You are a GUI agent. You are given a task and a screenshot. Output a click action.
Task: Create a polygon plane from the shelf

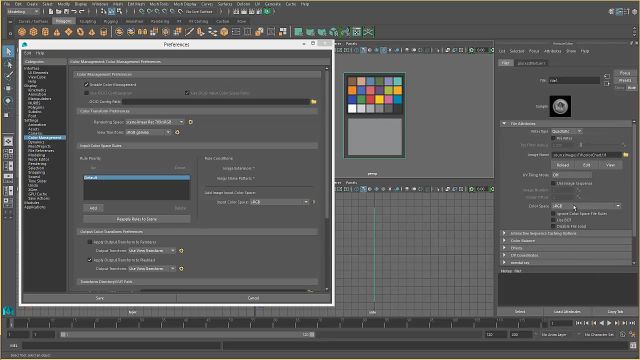[69, 32]
